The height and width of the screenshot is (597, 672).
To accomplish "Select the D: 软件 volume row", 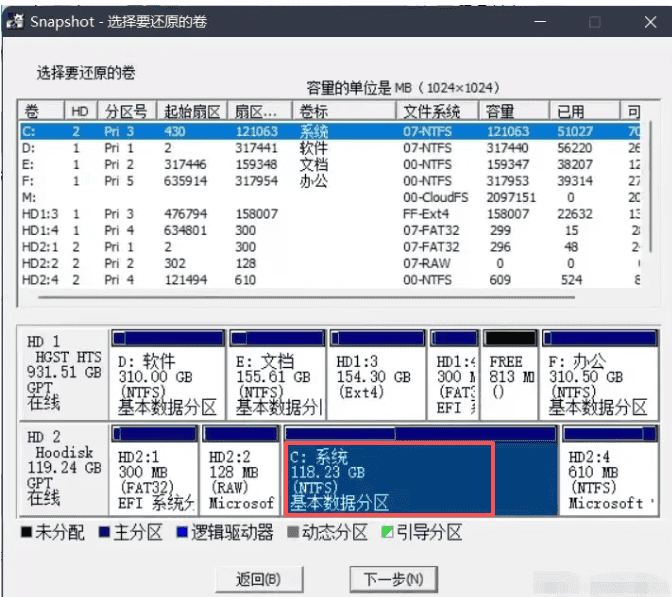I will [x=330, y=148].
